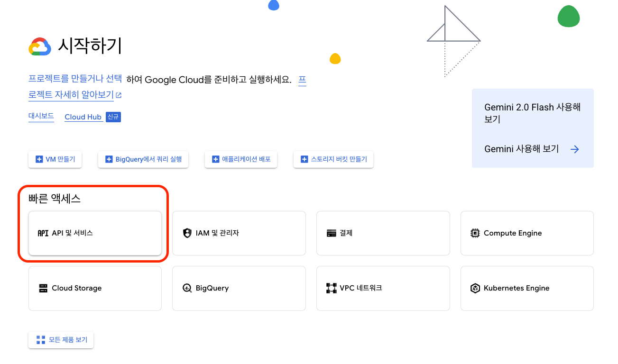This screenshot has height=364, width=618.
Task: Go to the 대시보드 link
Action: [x=41, y=116]
